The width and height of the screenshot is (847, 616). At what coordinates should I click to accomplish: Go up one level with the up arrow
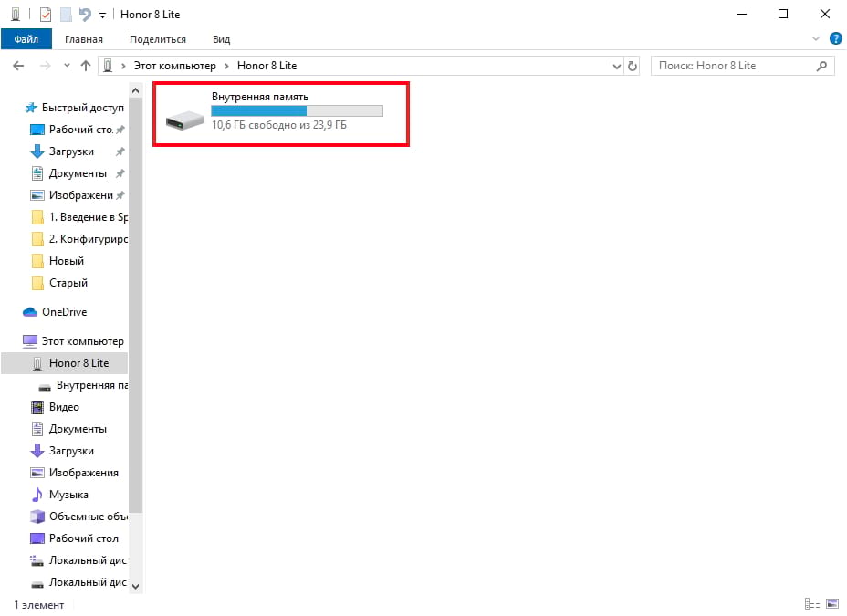click(86, 66)
